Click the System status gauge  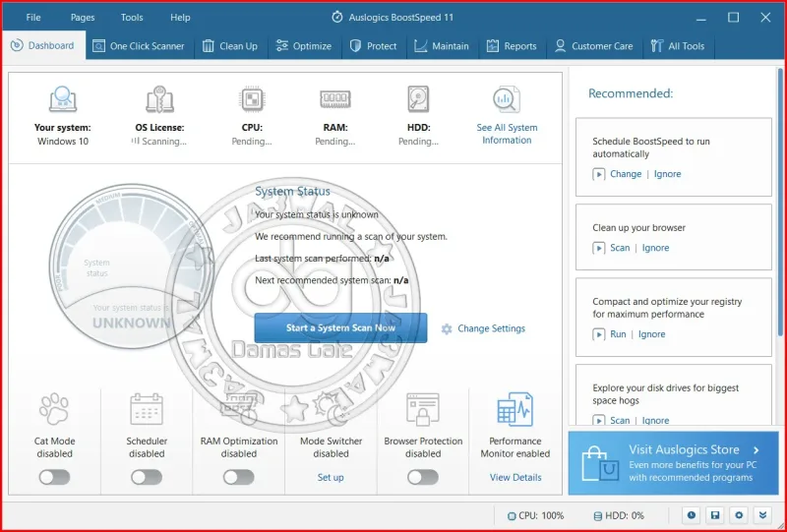click(x=132, y=266)
